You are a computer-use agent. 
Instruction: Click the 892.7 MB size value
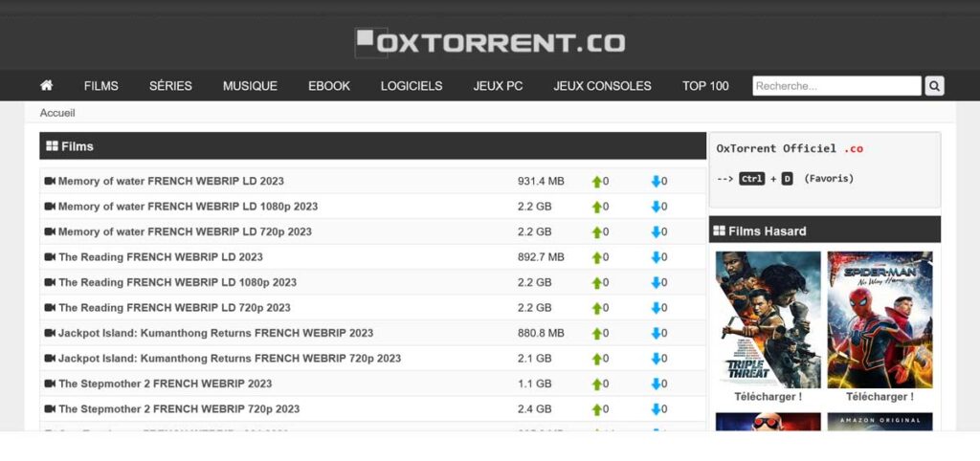click(x=541, y=256)
